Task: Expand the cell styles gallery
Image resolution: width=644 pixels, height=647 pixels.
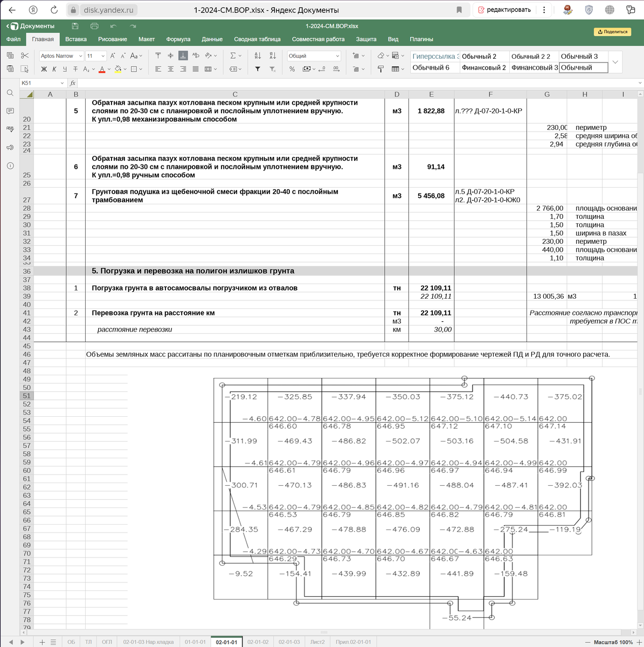Action: pyautogui.click(x=615, y=62)
